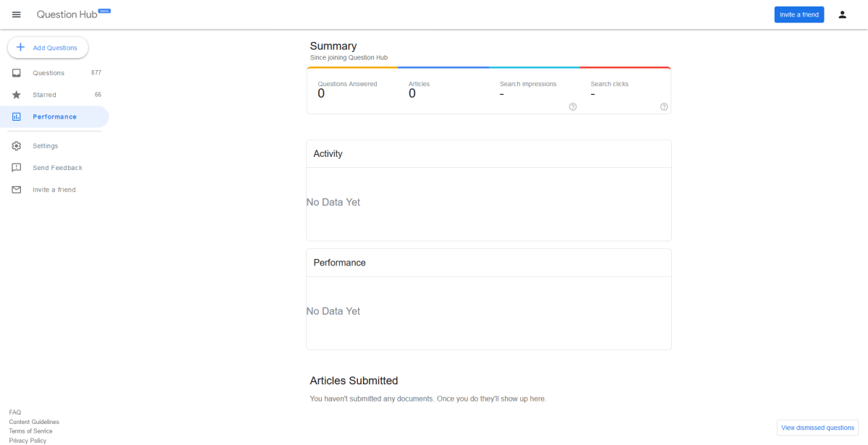Click the Settings gear icon
Image resolution: width=868 pixels, height=445 pixels.
tap(17, 146)
